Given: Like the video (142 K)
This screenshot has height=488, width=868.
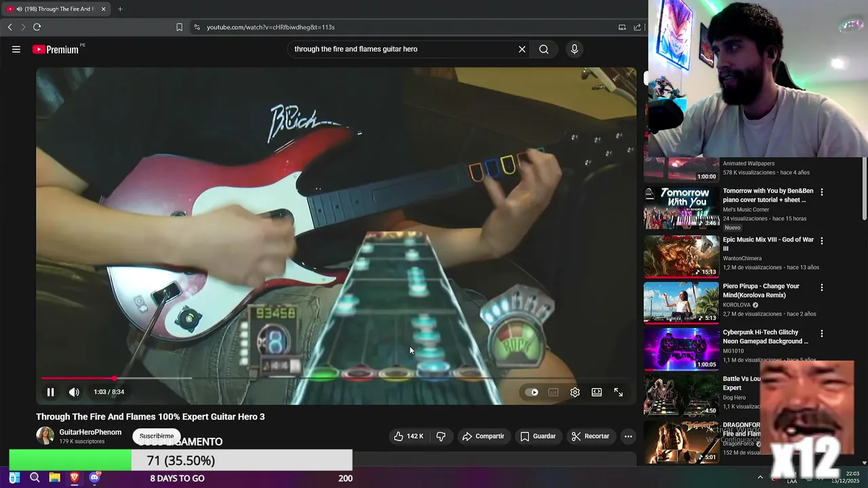Looking at the screenshot, I should click(409, 436).
